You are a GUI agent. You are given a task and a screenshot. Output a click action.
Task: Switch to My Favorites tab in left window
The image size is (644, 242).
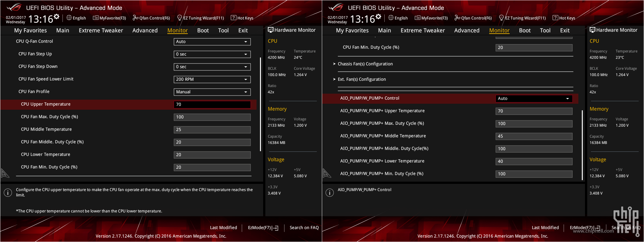30,30
